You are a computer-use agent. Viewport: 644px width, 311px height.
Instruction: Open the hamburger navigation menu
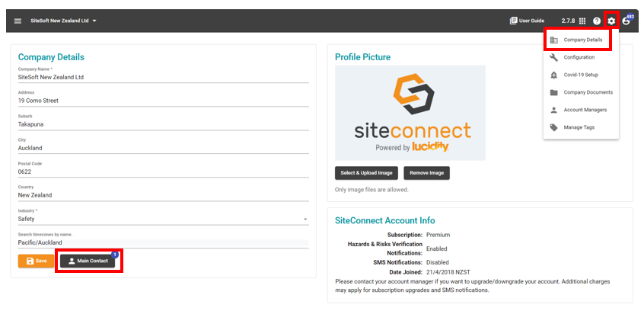click(x=18, y=21)
